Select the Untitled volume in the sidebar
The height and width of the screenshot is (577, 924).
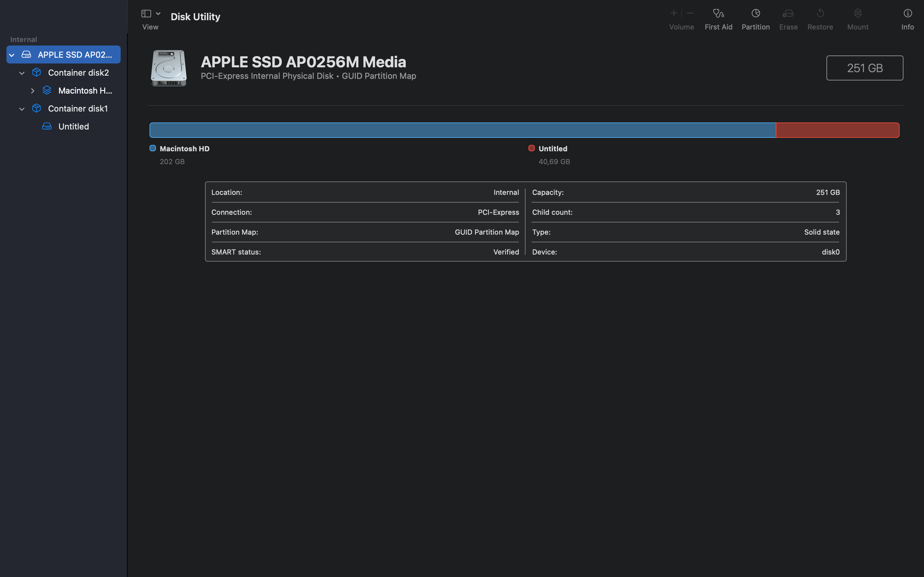click(73, 126)
